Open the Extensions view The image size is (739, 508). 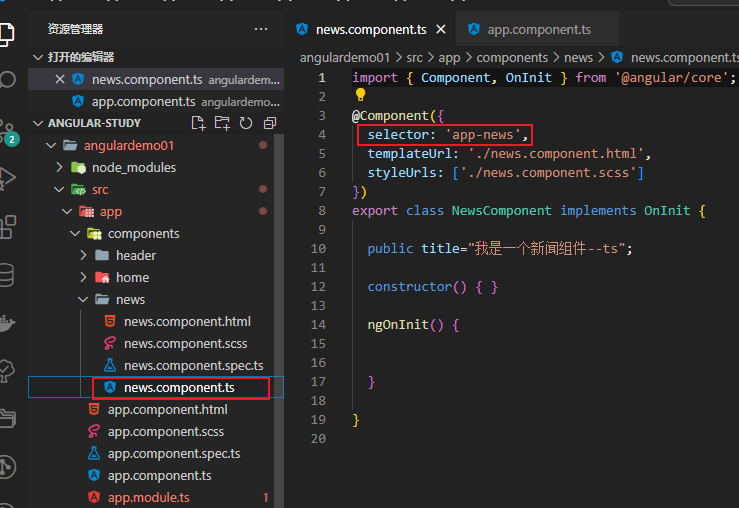[x=8, y=227]
